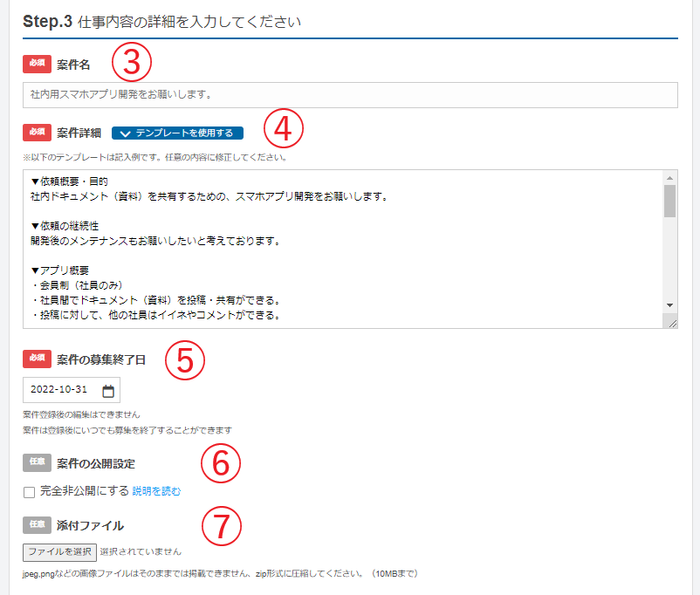Viewport: 700px width, 595px height.
Task: Click the 2022-10-31 date field
Action: (59, 390)
